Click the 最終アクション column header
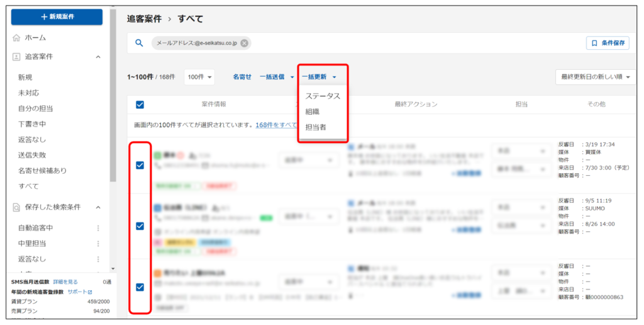This screenshot has height=325, width=644. 416,105
